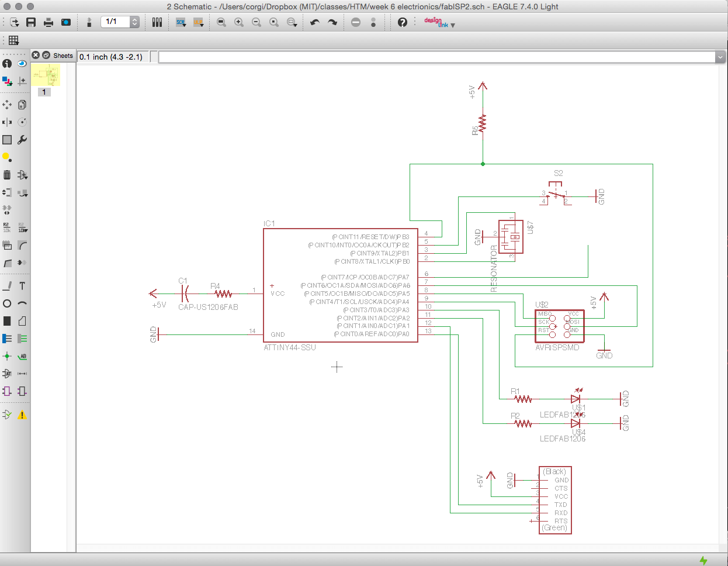The image size is (728, 566).
Task: Click the Go traffic-light icon
Action: (373, 22)
